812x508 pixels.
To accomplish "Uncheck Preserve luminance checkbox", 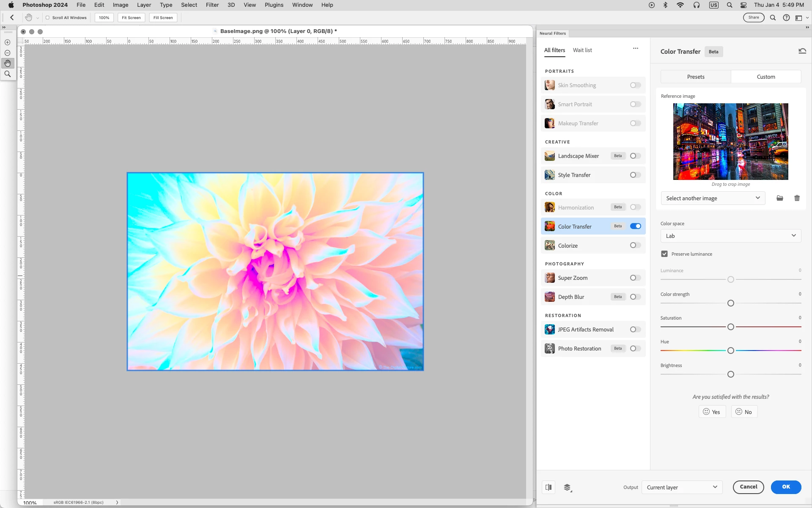I will [x=664, y=254].
